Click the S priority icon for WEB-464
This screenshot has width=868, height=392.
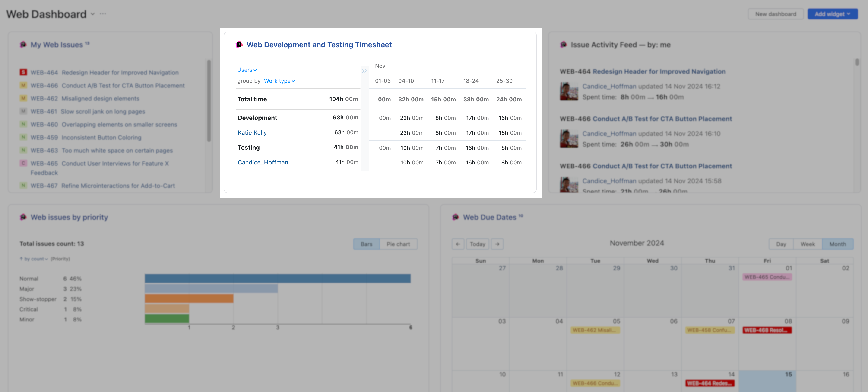click(x=23, y=72)
